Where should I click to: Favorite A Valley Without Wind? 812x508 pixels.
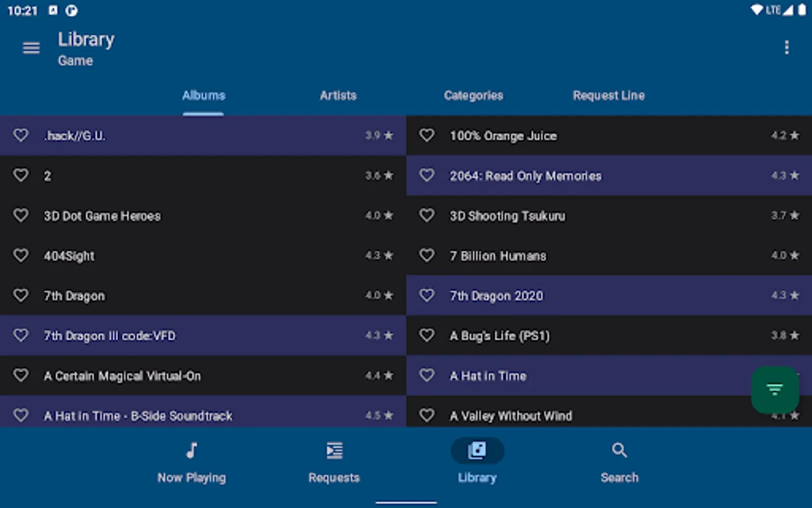click(427, 415)
